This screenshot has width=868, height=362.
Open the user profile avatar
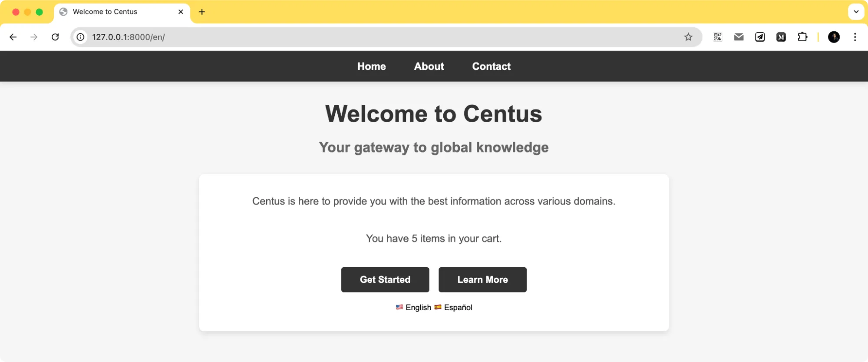click(834, 37)
